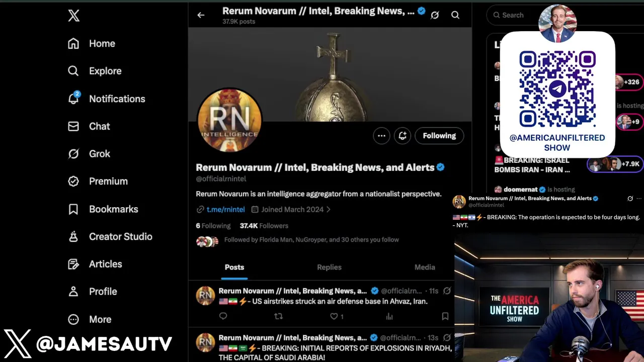Expand the More menu in sidebar
This screenshot has height=362, width=644.
(x=90, y=319)
